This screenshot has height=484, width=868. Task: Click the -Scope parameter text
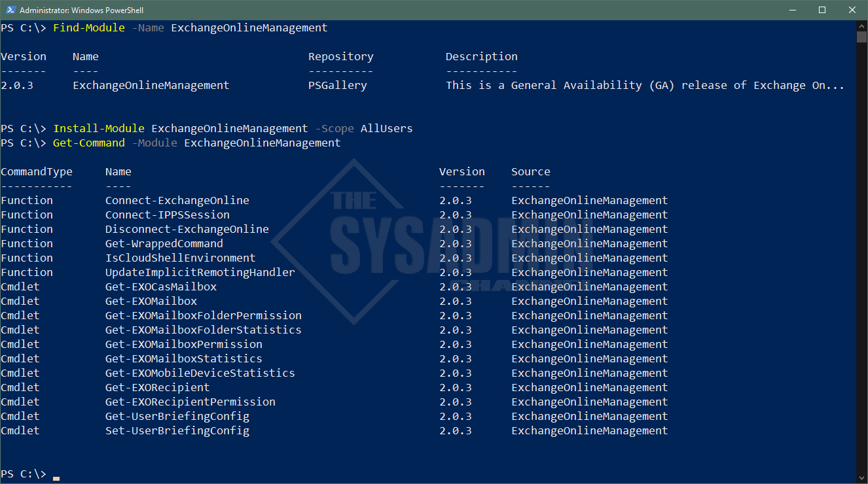click(335, 128)
